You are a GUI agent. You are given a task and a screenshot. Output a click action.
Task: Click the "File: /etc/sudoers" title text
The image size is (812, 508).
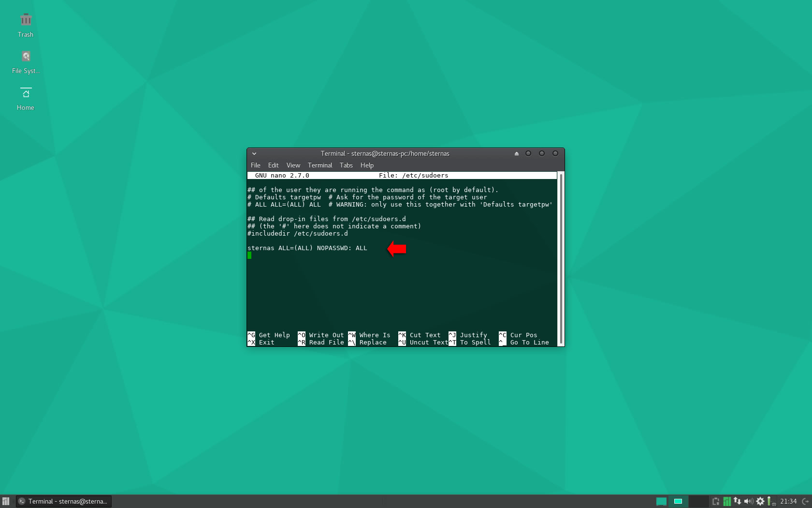[413, 176]
